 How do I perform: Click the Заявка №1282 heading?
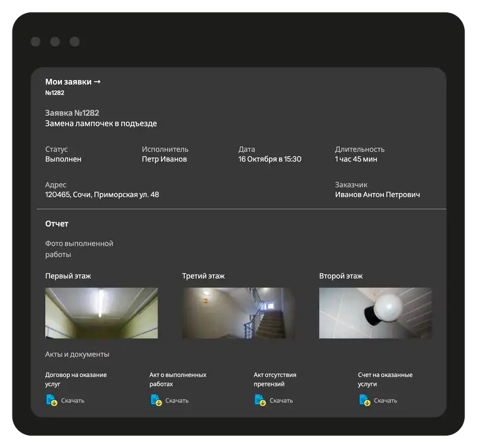click(72, 113)
